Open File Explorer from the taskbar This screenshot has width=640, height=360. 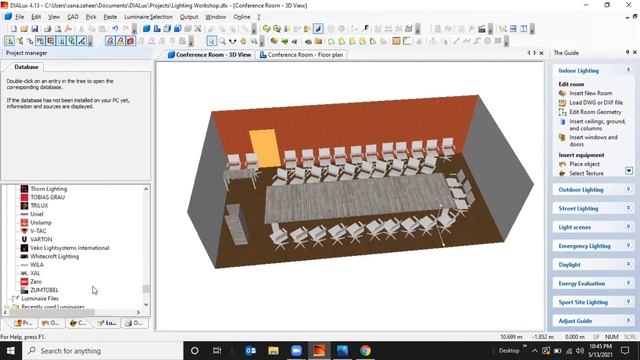click(273, 351)
